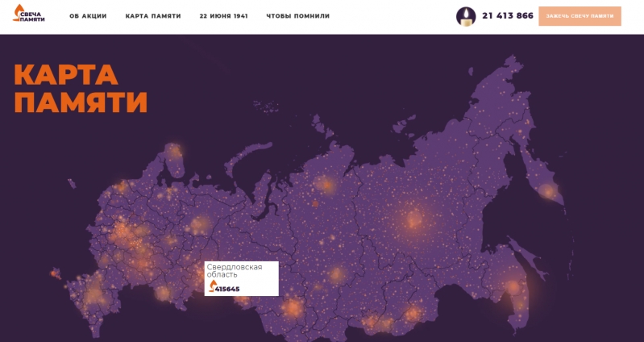Screen dimensions: 644x342
Task: Click the candle flame icon in the tooltip
Action: click(212, 286)
